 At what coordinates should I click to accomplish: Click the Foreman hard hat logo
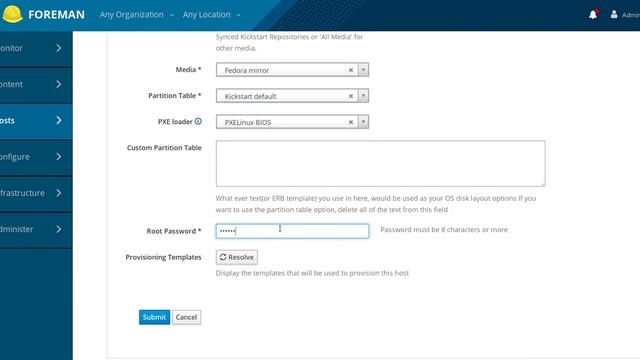pyautogui.click(x=12, y=14)
